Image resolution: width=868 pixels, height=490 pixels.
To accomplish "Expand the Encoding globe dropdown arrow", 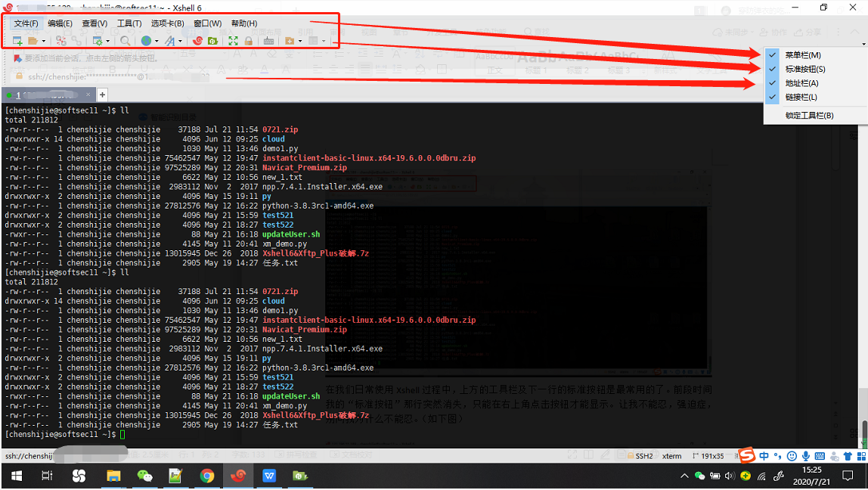I will [157, 41].
